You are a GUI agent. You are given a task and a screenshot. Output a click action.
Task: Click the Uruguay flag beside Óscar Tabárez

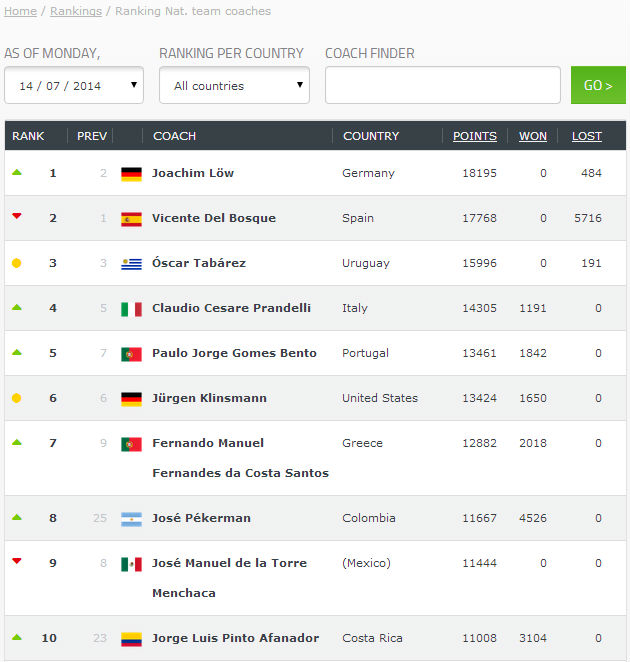click(131, 264)
